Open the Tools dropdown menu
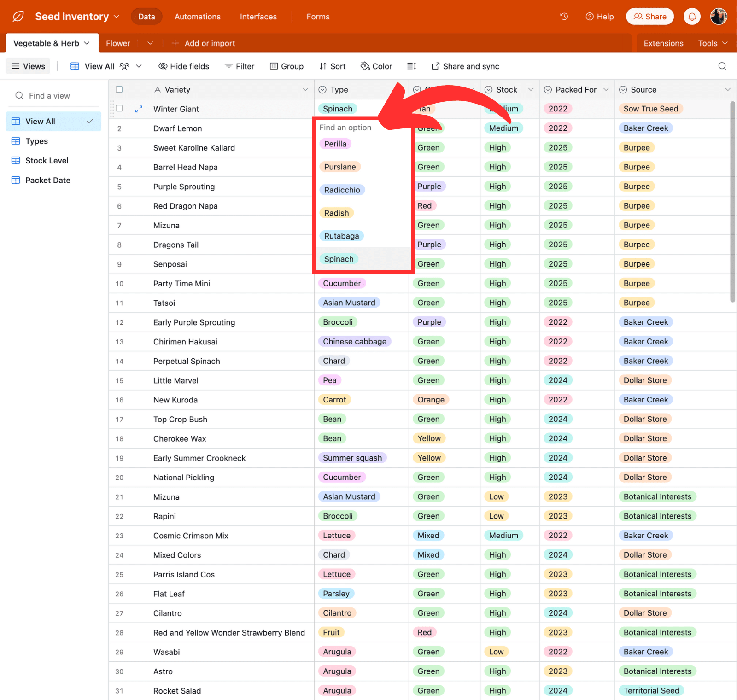The width and height of the screenshot is (737, 700). point(712,43)
